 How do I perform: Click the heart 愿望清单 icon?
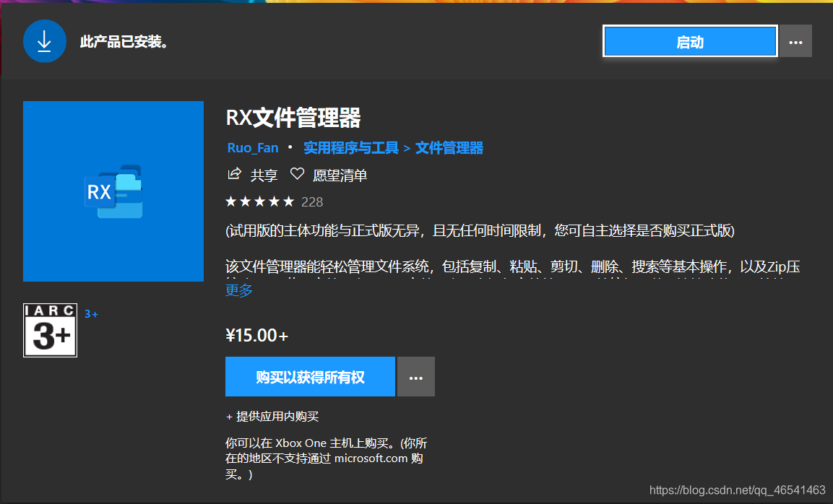(296, 174)
